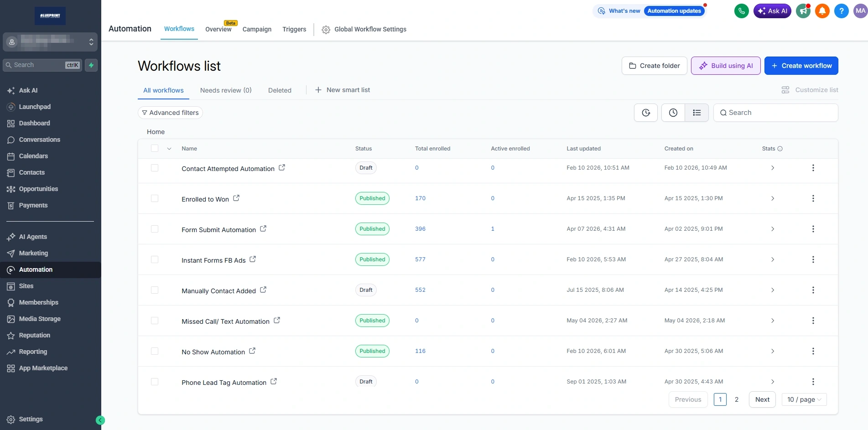Click the Stats info icon in header
This screenshot has height=430, width=868.
780,149
